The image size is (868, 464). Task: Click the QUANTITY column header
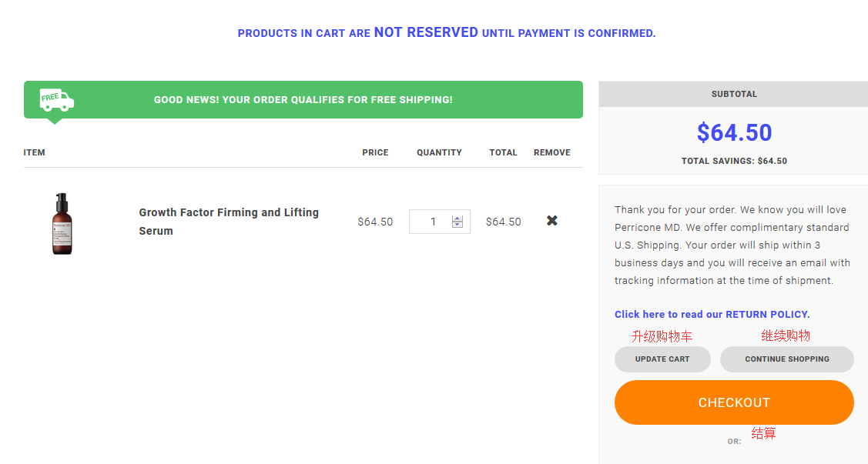click(439, 152)
